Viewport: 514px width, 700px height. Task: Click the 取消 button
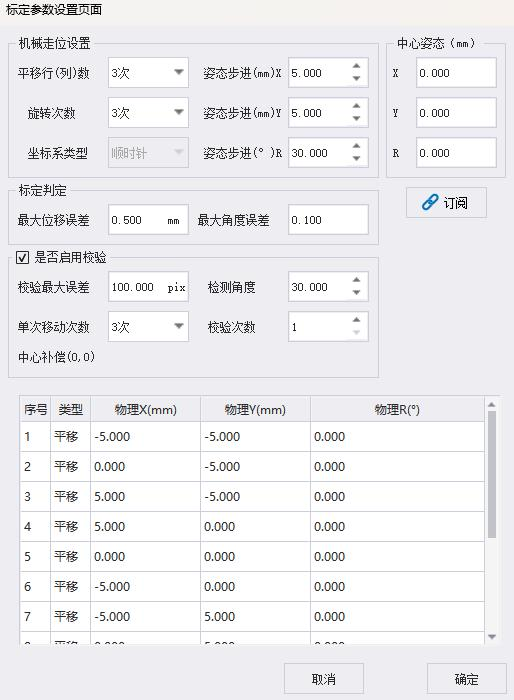(324, 679)
